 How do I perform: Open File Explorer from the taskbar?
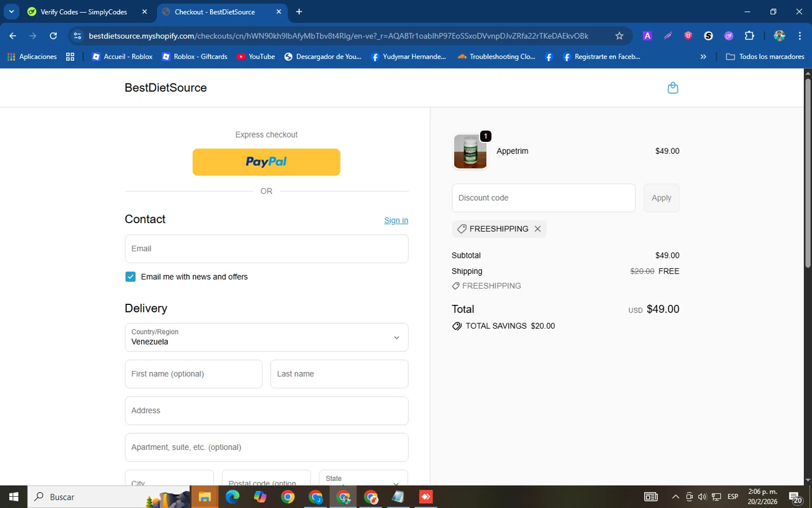tap(205, 497)
